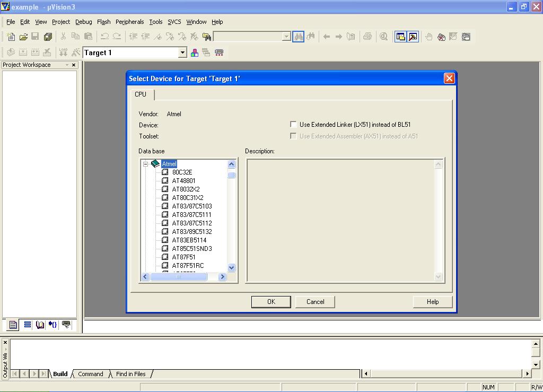Close the Project Workspace panel
Screen dimensions: 543x392
74,65
